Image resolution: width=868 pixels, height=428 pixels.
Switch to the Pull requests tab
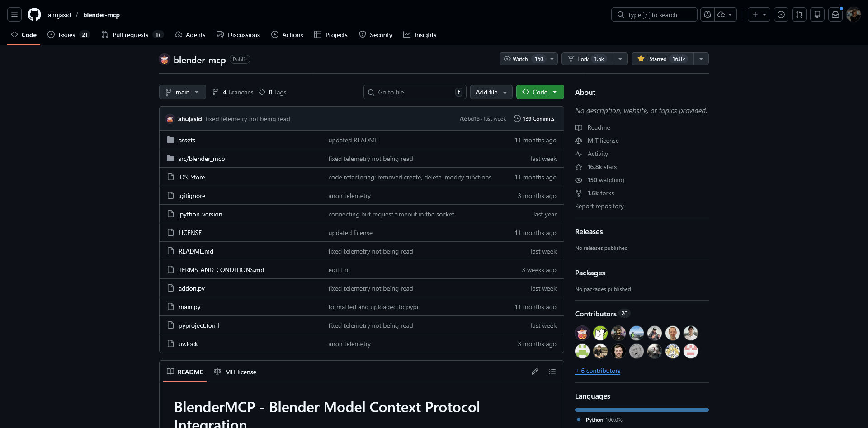click(x=132, y=35)
